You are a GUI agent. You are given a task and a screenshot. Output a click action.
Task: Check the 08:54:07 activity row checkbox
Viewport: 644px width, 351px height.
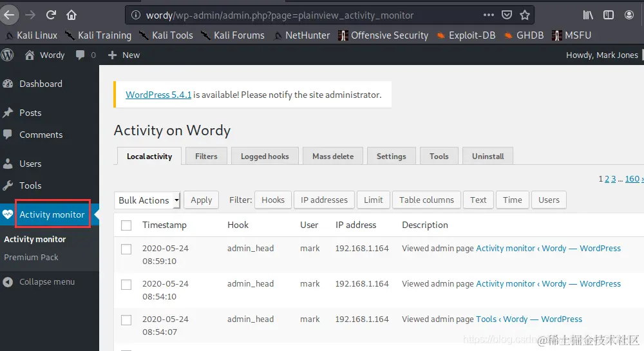click(x=126, y=320)
